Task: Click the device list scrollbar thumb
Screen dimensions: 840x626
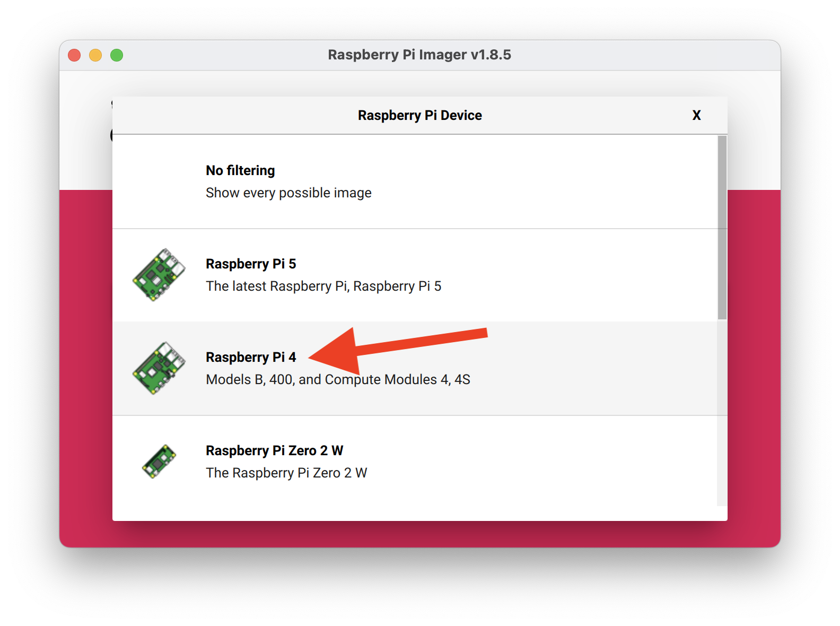Action: (x=722, y=228)
